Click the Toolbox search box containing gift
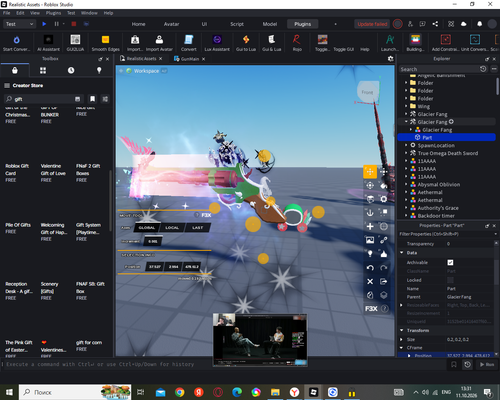 [x=43, y=99]
